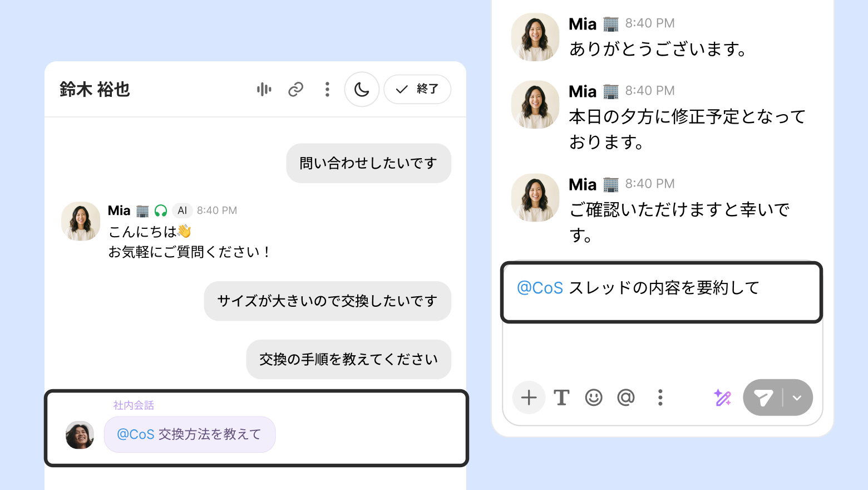Click the 終了 button to close chat

pyautogui.click(x=417, y=89)
